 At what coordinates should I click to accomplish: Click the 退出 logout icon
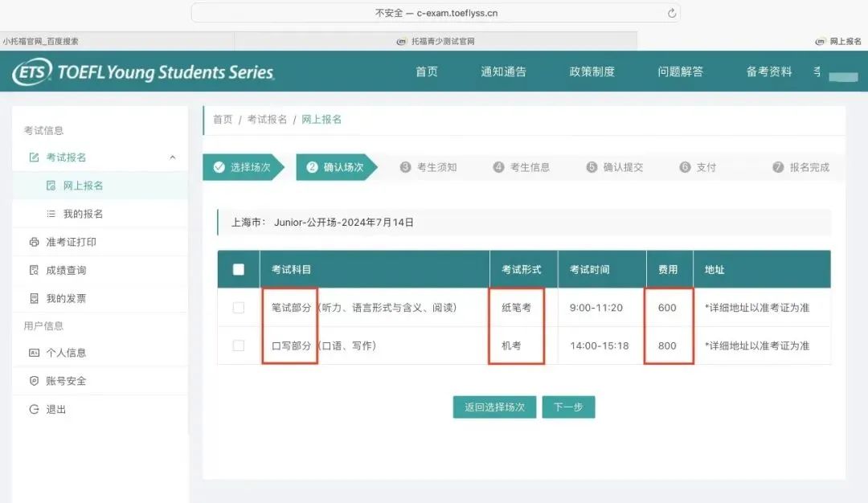click(34, 409)
